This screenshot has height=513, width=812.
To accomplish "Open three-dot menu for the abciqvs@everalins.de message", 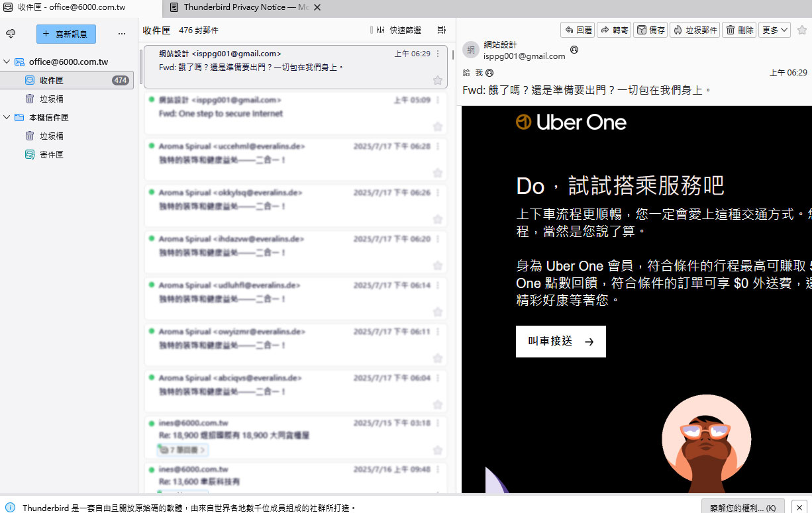I will [x=438, y=378].
